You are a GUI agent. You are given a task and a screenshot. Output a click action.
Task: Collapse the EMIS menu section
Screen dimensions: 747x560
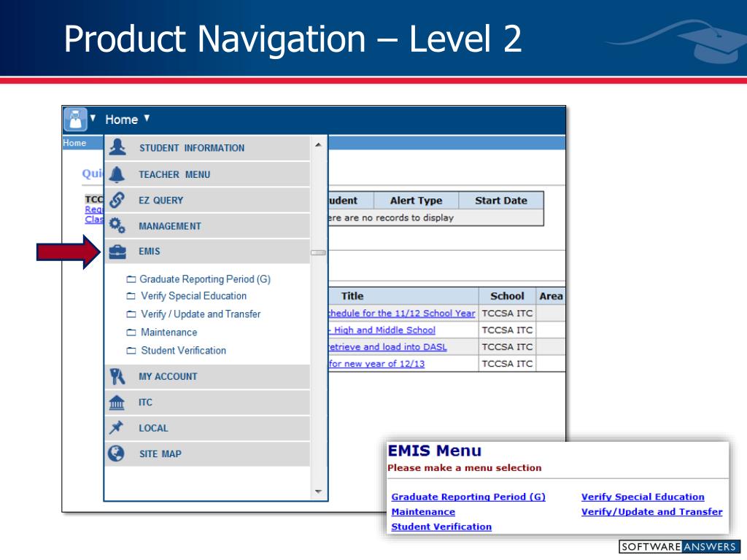[207, 252]
